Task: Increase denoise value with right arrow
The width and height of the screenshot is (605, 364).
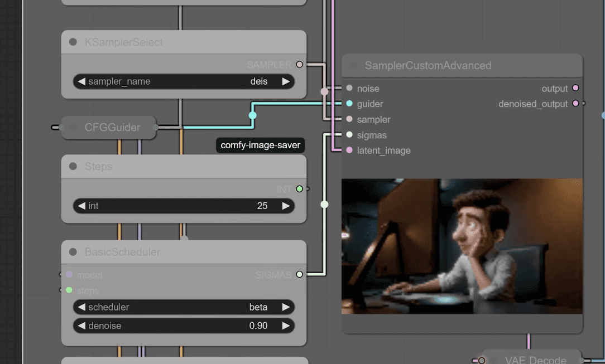Action: coord(286,326)
